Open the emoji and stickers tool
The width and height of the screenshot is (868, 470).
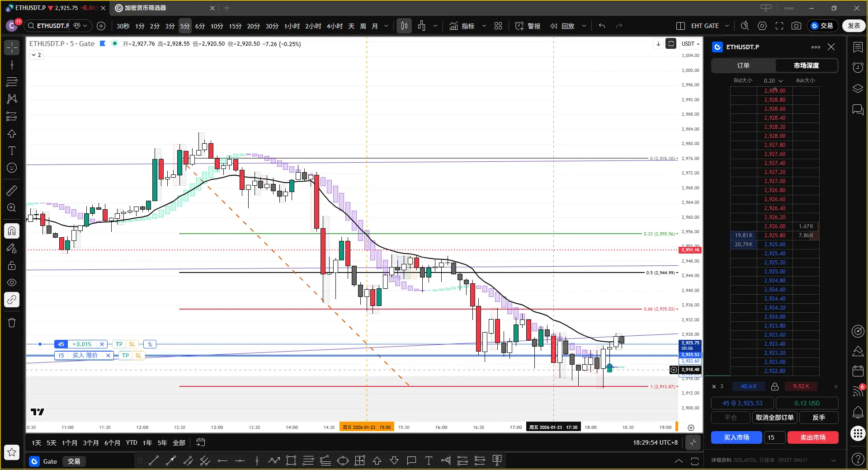click(x=12, y=168)
